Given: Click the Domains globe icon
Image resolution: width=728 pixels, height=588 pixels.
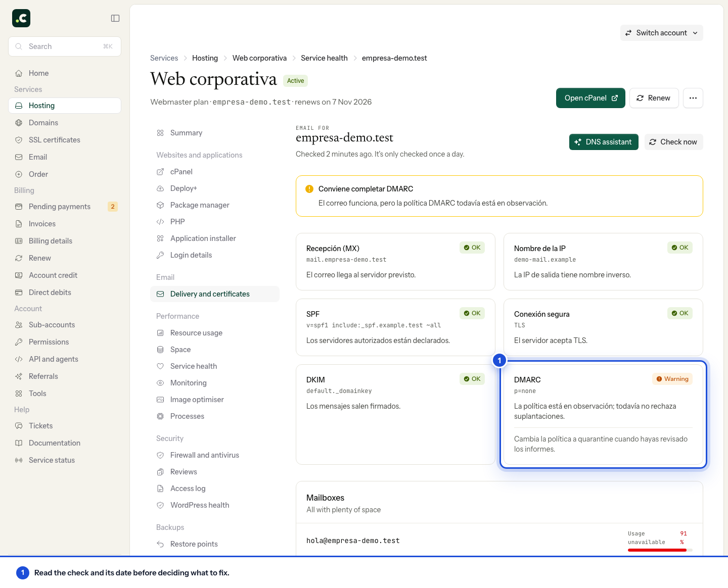Looking at the screenshot, I should (x=19, y=123).
